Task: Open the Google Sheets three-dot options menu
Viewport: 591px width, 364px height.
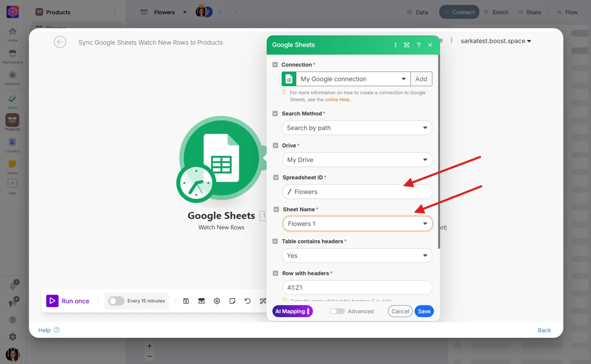Action: coord(395,45)
